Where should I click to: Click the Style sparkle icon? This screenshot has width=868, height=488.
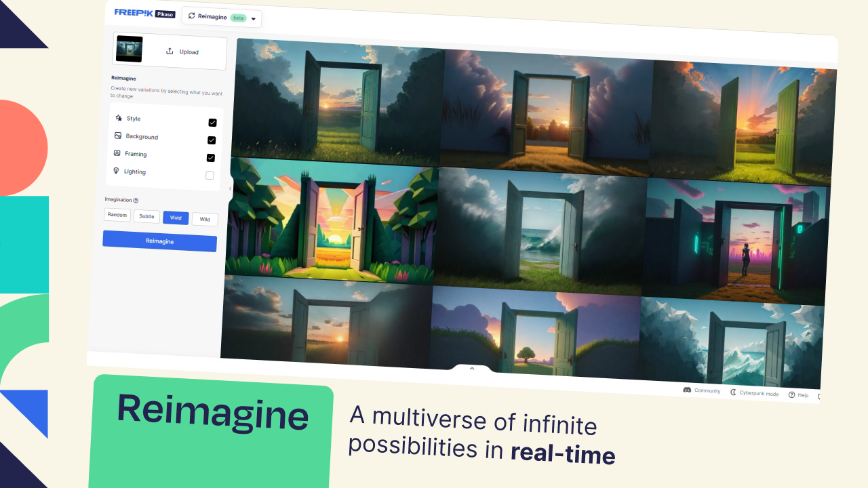(119, 118)
